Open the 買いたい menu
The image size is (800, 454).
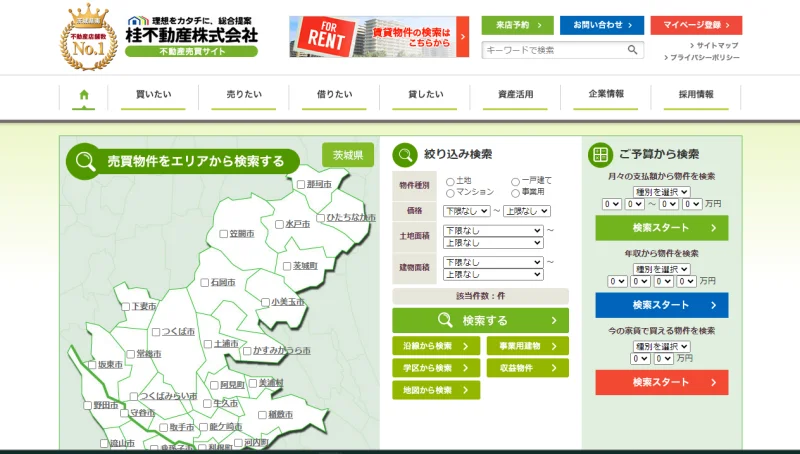(153, 95)
